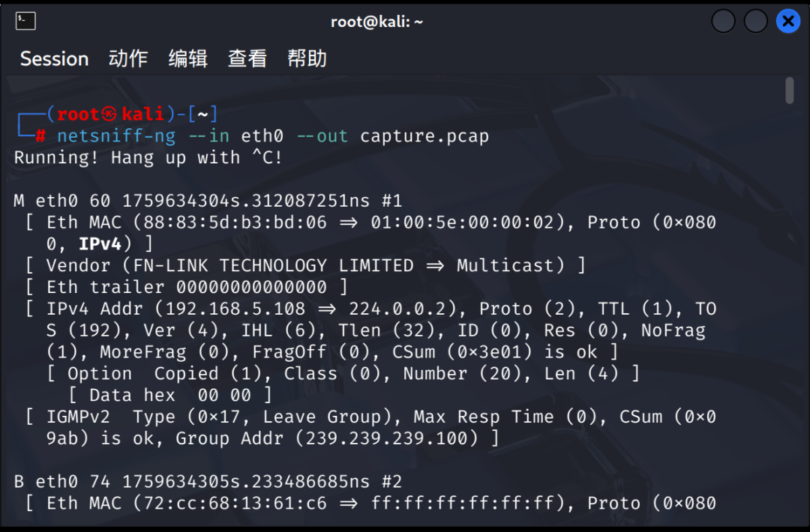This screenshot has height=532, width=810.
Task: Click the bold IPv4 protocol label
Action: pyautogui.click(x=100, y=244)
